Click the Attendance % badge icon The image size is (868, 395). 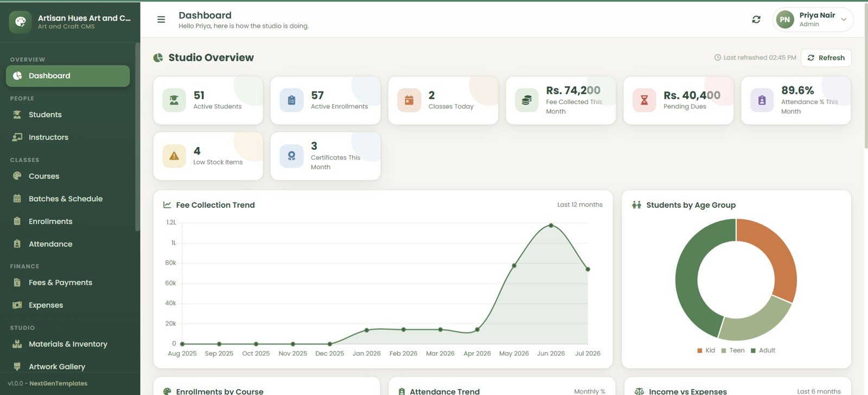pos(762,100)
